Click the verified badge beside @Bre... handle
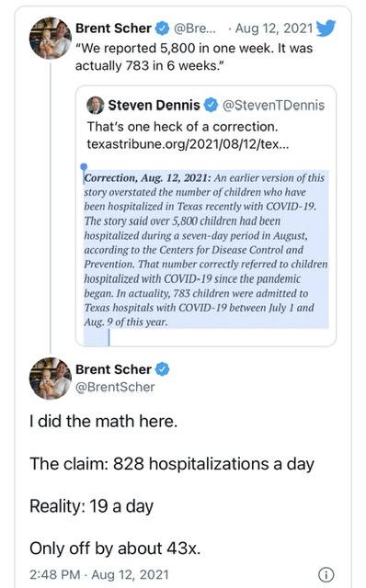The width and height of the screenshot is (366, 588). 162,28
